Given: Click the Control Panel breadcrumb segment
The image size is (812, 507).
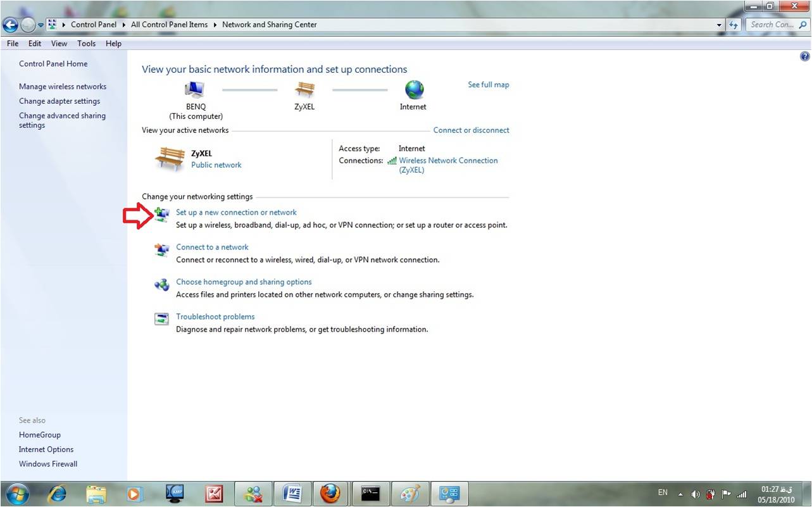Looking at the screenshot, I should click(x=94, y=25).
